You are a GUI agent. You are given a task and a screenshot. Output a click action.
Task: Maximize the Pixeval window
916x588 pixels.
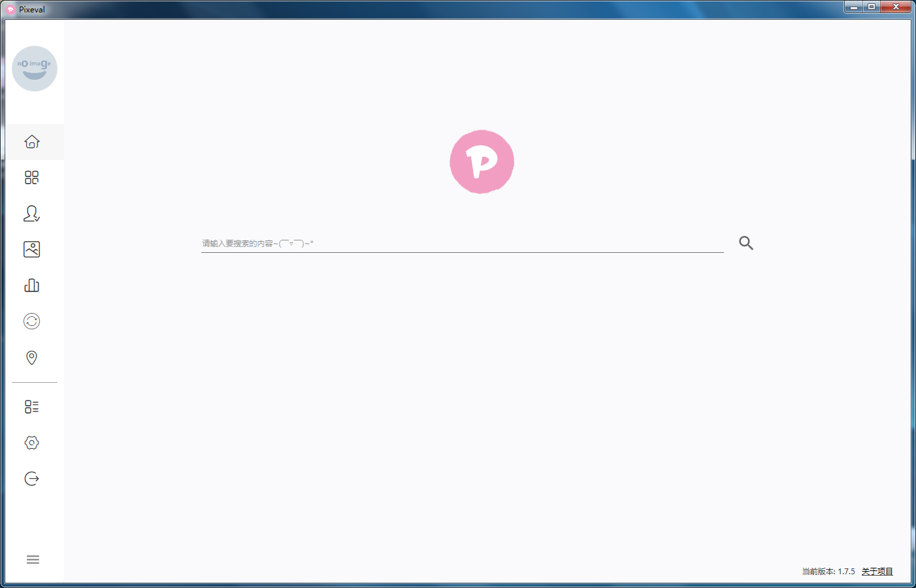872,7
